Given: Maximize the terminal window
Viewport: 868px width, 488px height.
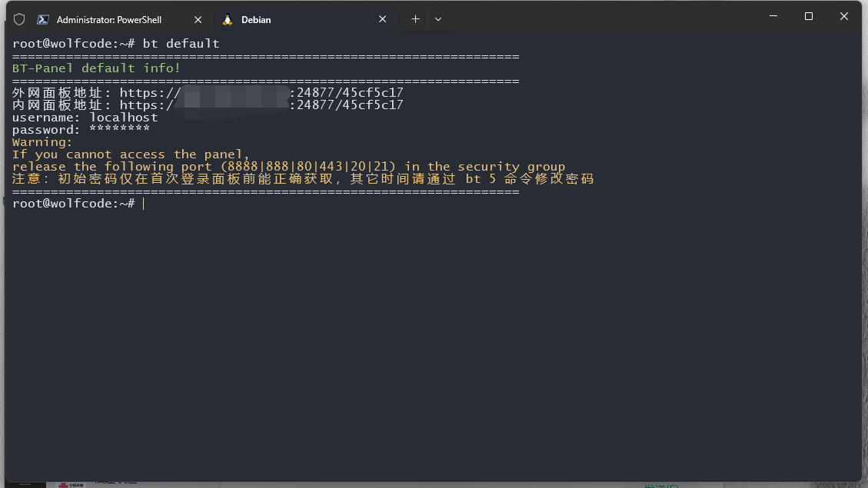Looking at the screenshot, I should (809, 16).
